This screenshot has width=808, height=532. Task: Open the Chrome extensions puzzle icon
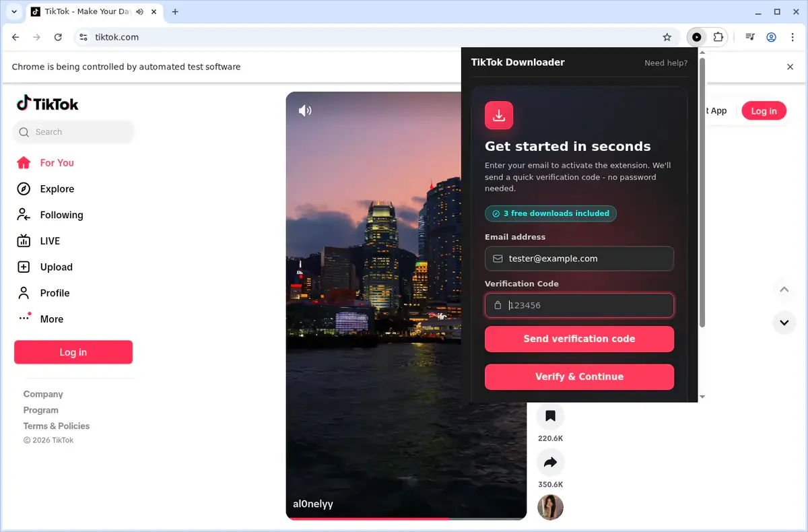(x=718, y=37)
